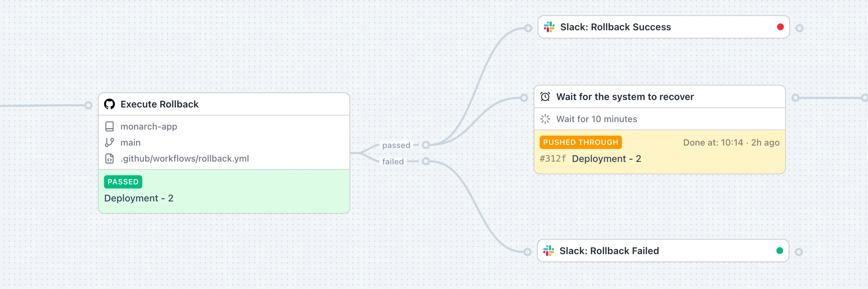The image size is (868, 289).
Task: Click the green PASSED badge
Action: click(x=123, y=182)
